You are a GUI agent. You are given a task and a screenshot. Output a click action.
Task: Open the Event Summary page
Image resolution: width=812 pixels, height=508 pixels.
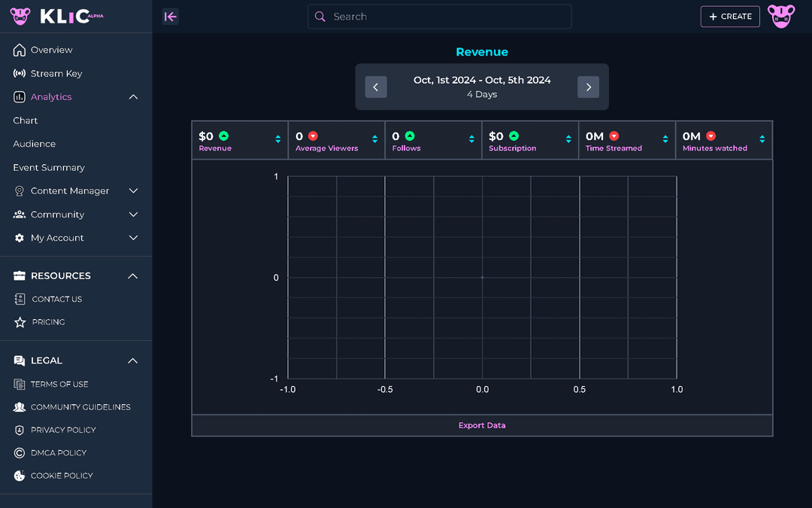tap(49, 168)
